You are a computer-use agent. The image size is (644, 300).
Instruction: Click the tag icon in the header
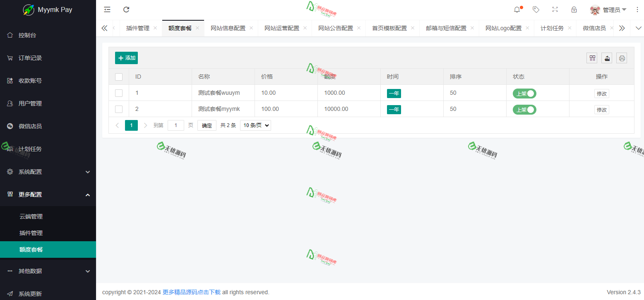pos(536,9)
